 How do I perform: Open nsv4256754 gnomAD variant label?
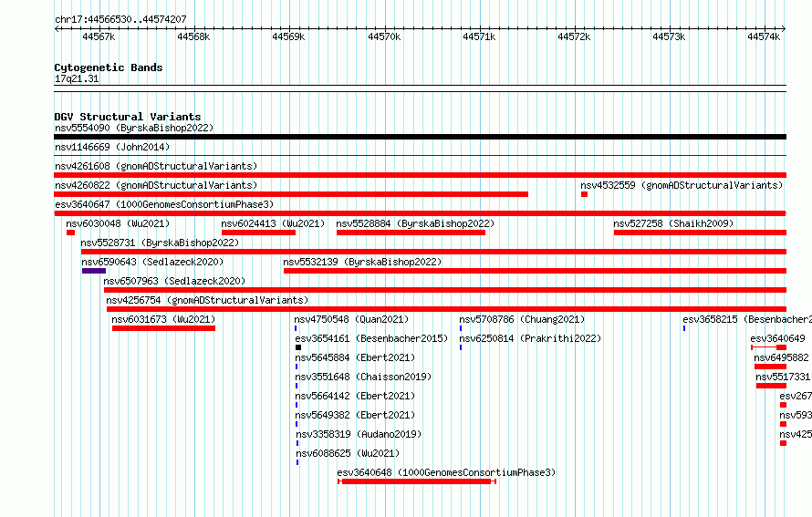click(x=207, y=300)
